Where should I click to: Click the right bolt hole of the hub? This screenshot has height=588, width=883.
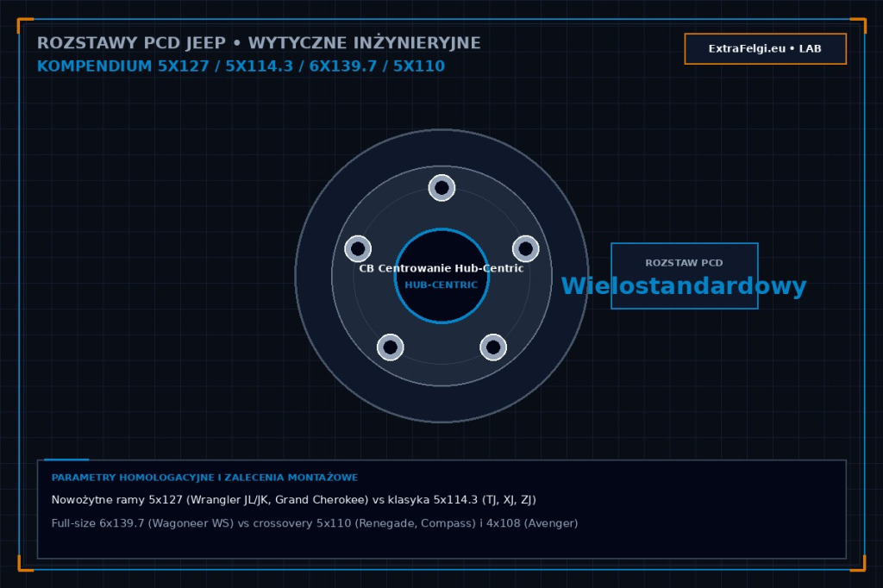(x=525, y=248)
